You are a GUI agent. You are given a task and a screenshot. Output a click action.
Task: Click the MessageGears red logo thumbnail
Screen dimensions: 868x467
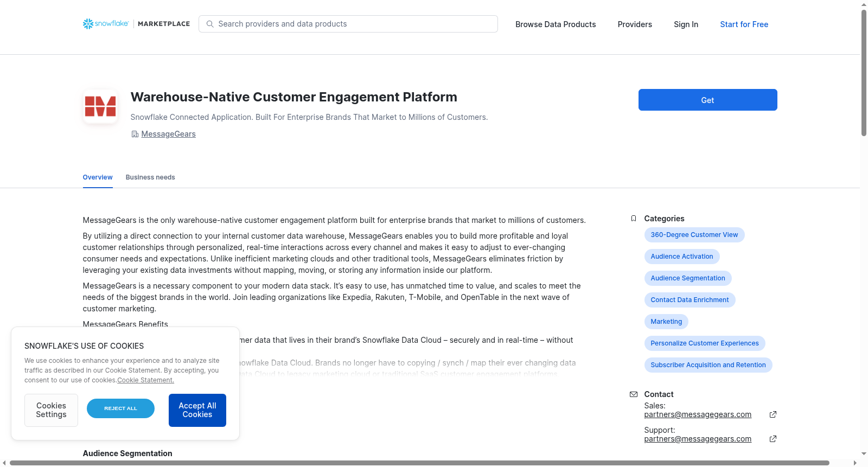tap(100, 106)
